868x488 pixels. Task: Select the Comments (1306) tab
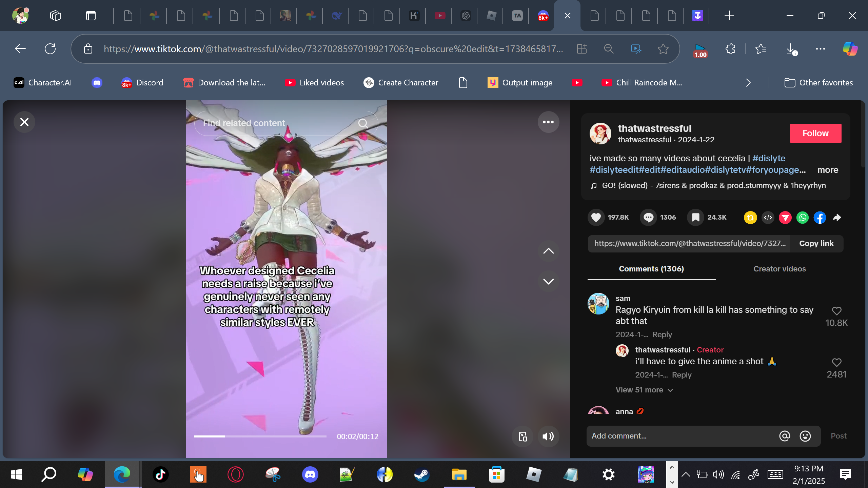click(651, 269)
